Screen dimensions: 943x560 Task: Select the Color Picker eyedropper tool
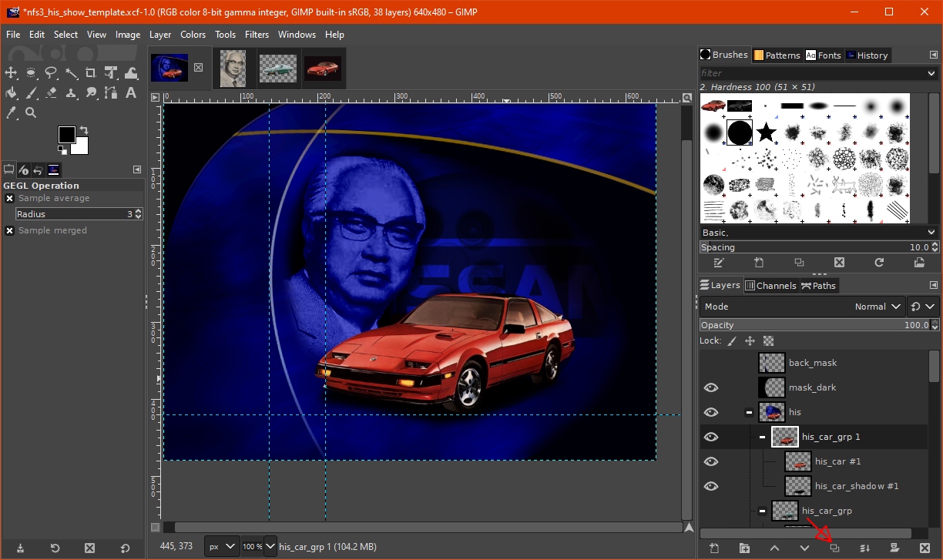pos(11,112)
